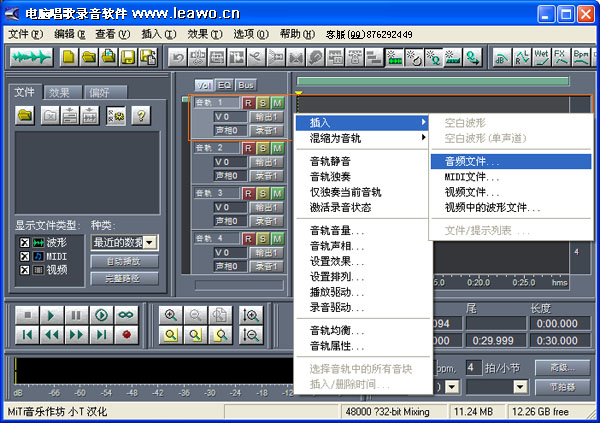The width and height of the screenshot is (600, 423).
Task: Solo track 4 with the S button
Action: click(263, 239)
